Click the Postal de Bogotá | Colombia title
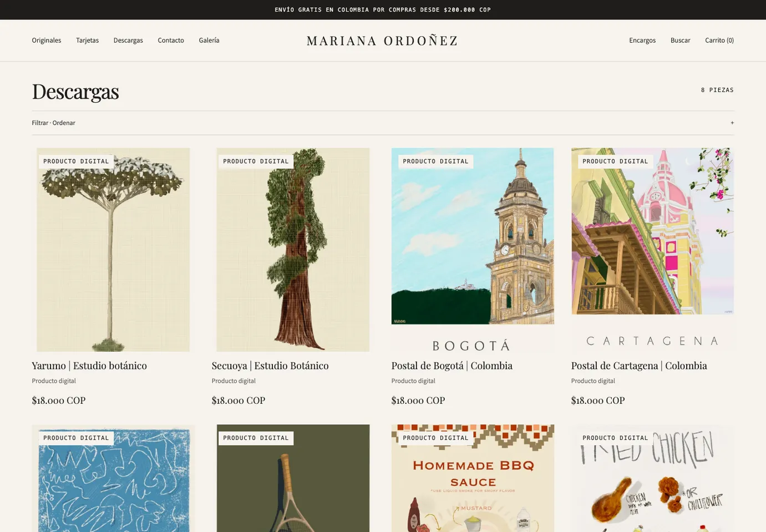 click(452, 366)
